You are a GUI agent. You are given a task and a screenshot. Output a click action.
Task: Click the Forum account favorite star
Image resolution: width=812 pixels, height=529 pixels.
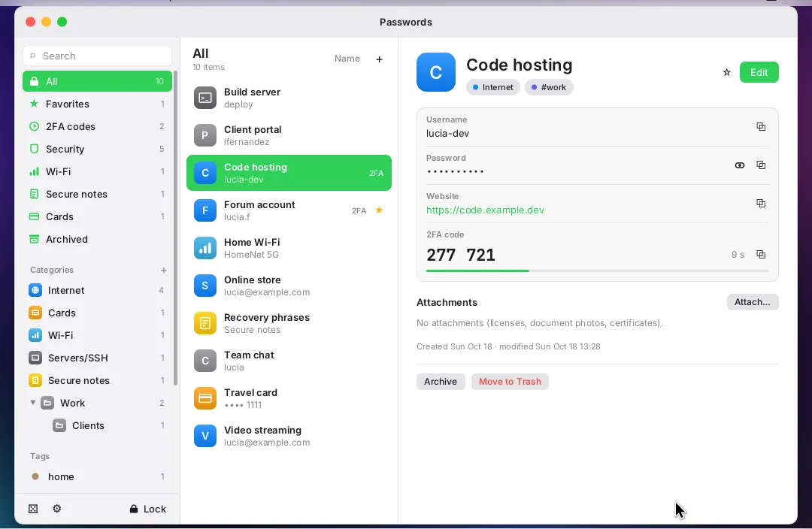pyautogui.click(x=379, y=210)
